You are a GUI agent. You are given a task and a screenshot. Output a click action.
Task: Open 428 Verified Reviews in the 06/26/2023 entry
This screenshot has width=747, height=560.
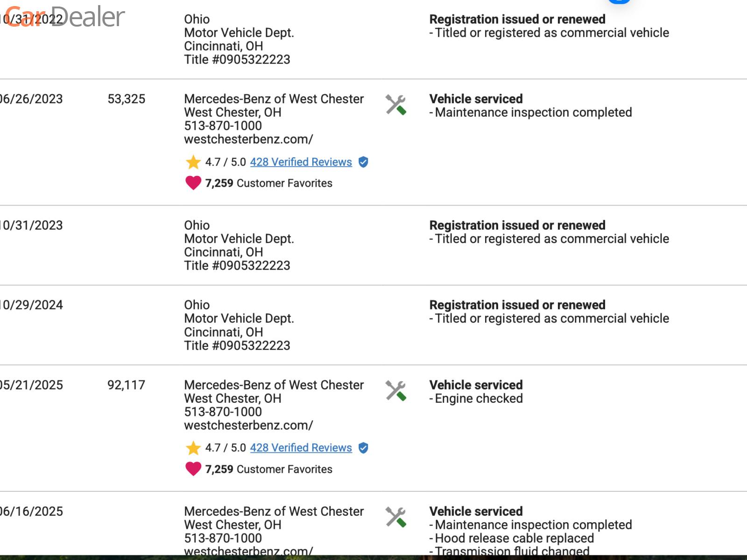301,162
